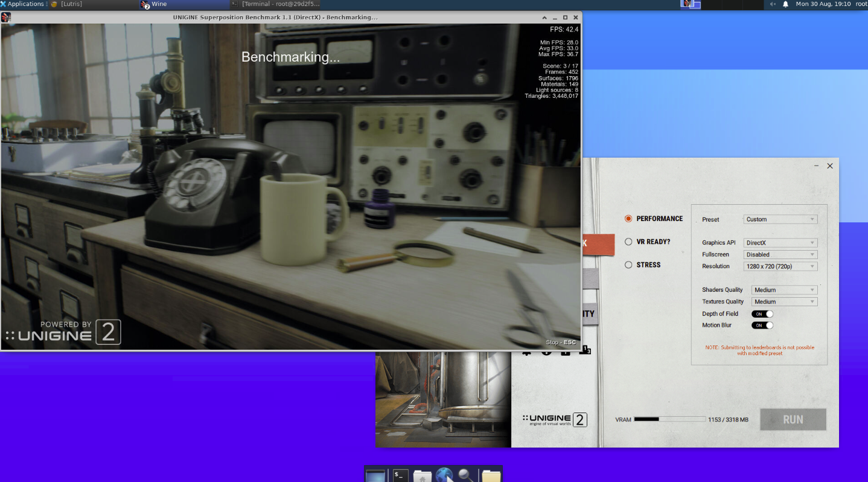This screenshot has width=868, height=482.
Task: Click the Benchmarking... status text
Action: [290, 57]
